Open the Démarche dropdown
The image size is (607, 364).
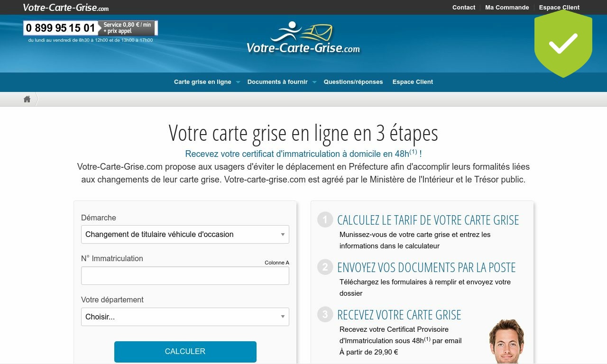[x=185, y=234]
